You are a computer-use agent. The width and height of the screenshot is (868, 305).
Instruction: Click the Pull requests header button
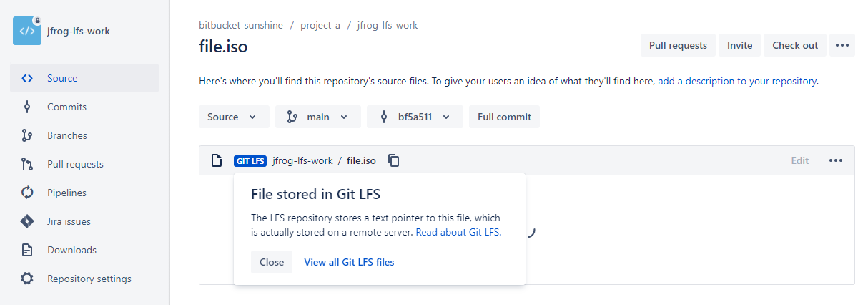coord(678,45)
